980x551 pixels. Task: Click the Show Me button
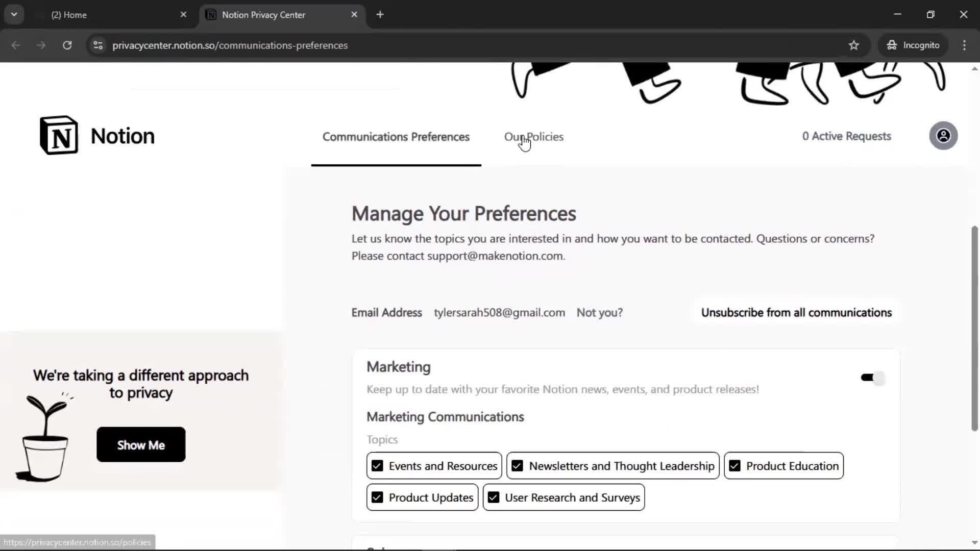tap(141, 445)
